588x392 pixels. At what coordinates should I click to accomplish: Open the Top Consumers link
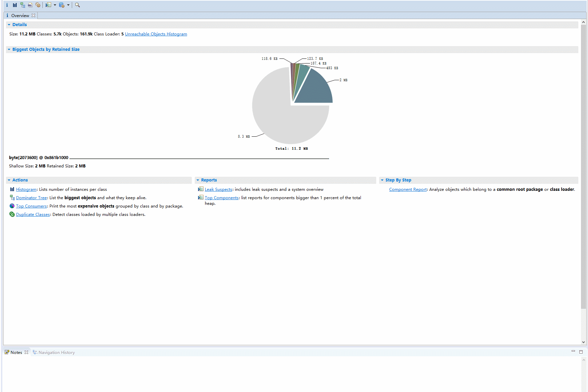coord(31,206)
